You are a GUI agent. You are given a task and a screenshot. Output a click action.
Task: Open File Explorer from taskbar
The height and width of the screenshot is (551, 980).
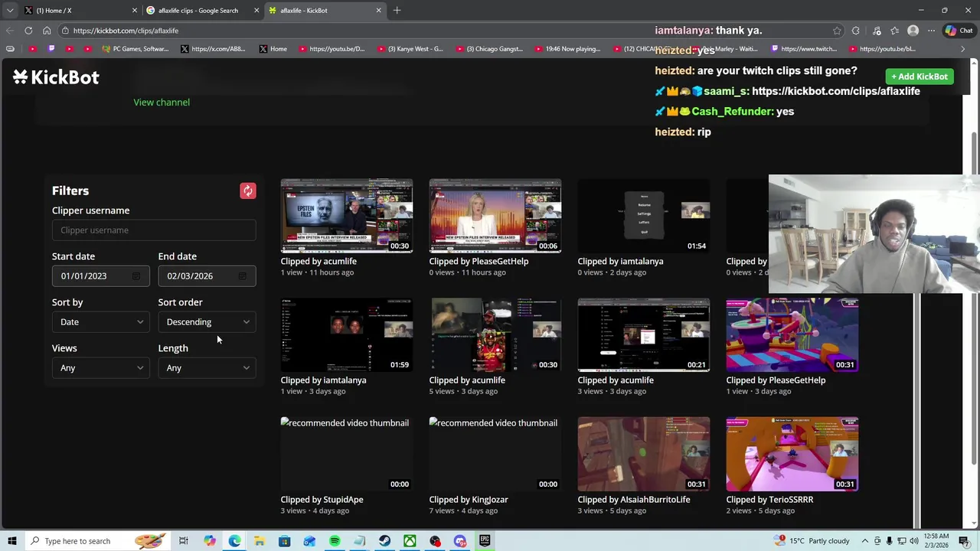(260, 541)
